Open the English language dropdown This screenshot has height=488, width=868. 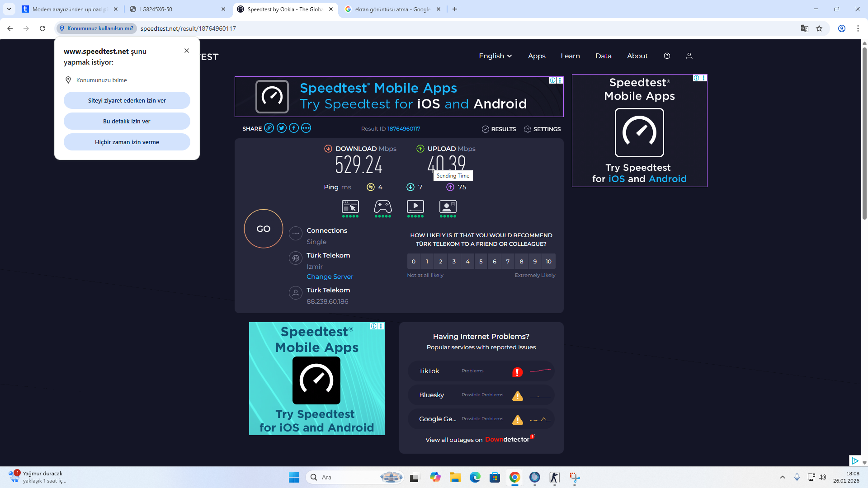click(x=495, y=56)
